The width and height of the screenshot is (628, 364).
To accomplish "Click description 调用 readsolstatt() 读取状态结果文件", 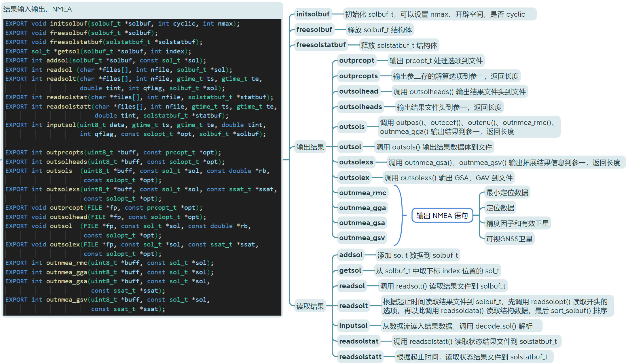I will coord(476,342).
